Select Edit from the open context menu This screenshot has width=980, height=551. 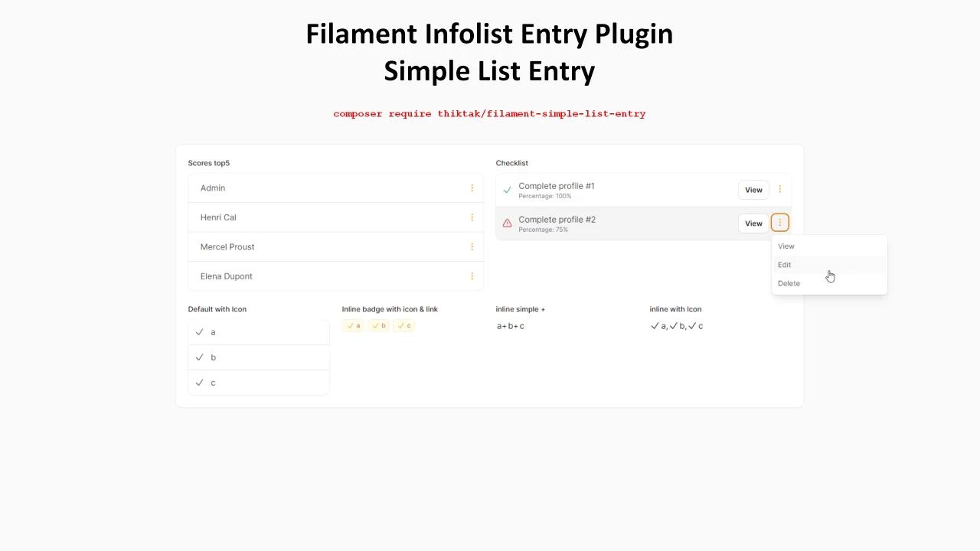784,264
